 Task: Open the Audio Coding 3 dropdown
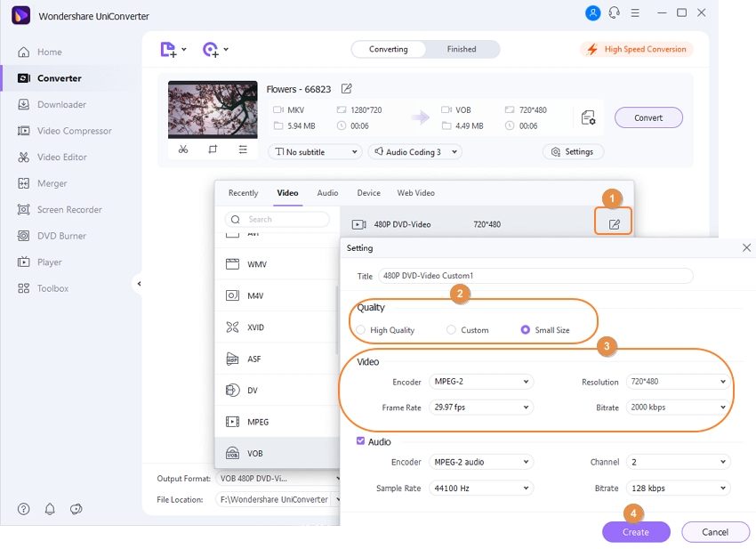click(415, 152)
